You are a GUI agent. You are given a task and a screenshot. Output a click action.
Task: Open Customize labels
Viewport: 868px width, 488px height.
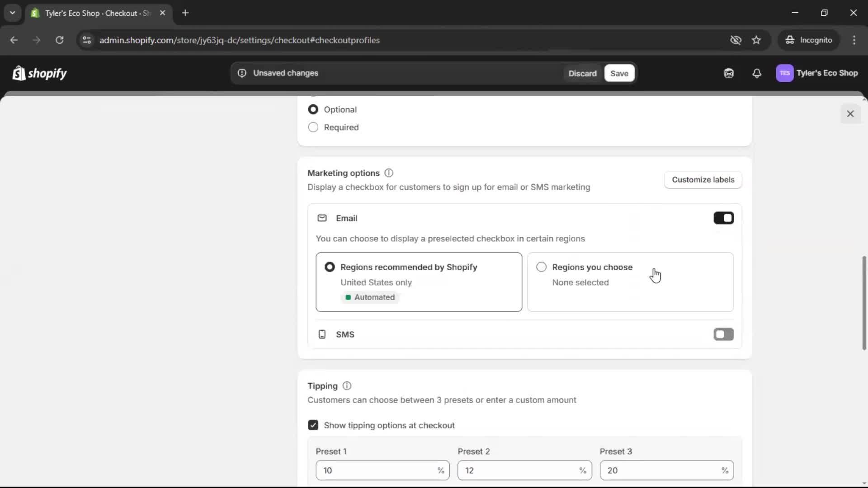703,179
